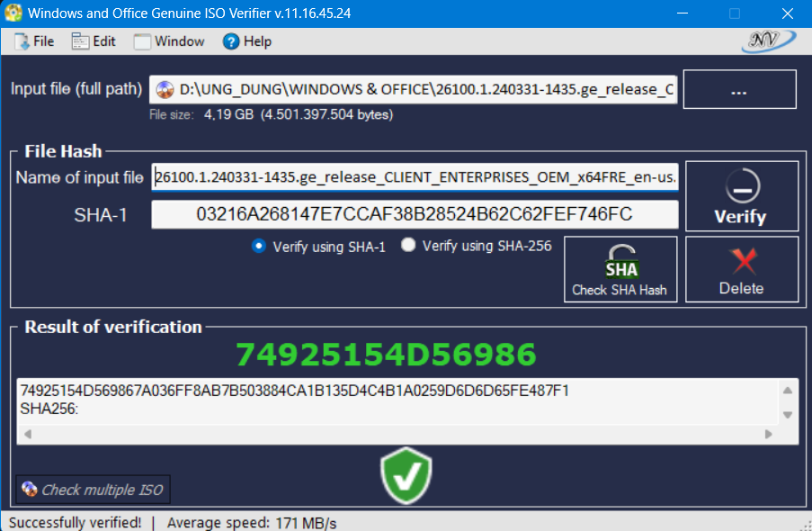
Task: Click the SHA256: line in result box
Action: point(49,409)
